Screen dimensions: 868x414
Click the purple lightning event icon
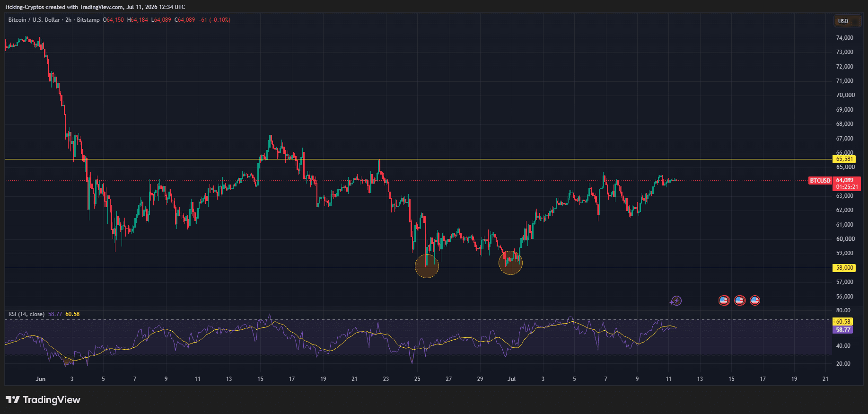(x=676, y=300)
